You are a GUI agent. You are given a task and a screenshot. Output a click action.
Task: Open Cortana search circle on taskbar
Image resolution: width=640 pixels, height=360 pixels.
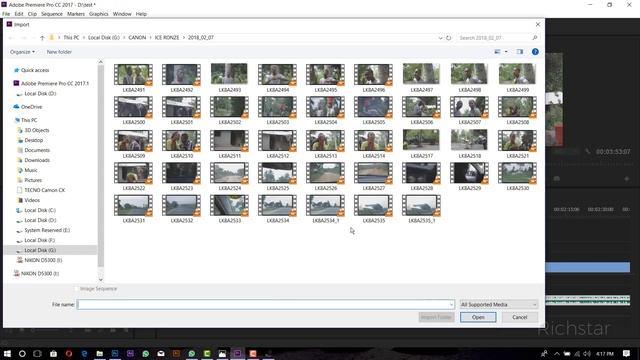click(x=22, y=353)
